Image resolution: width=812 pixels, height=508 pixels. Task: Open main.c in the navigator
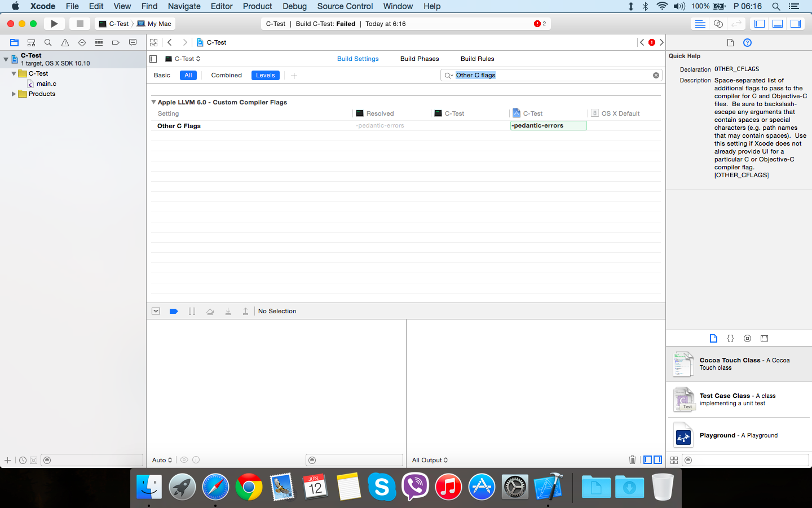coord(46,84)
